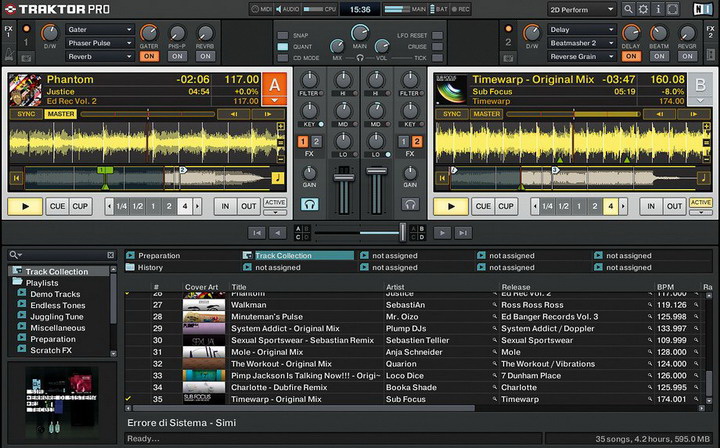Open the Beatmasher 2 effect dropdown

point(581,43)
